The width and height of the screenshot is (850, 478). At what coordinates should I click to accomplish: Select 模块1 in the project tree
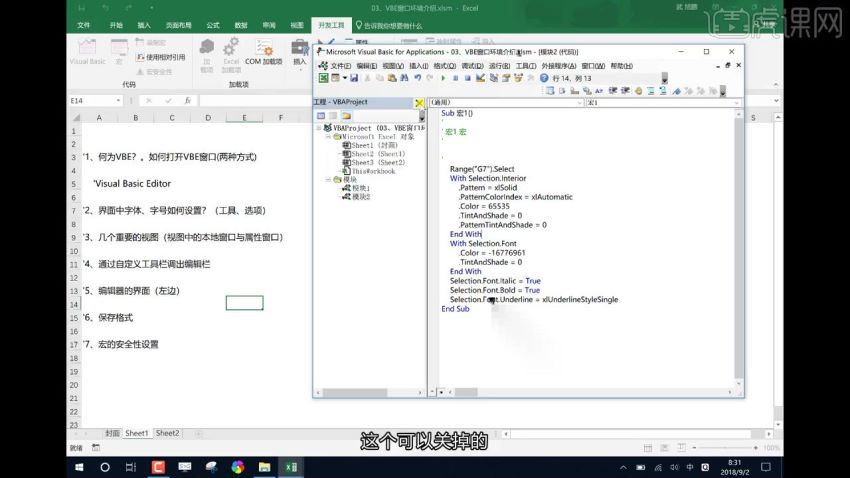(x=357, y=188)
